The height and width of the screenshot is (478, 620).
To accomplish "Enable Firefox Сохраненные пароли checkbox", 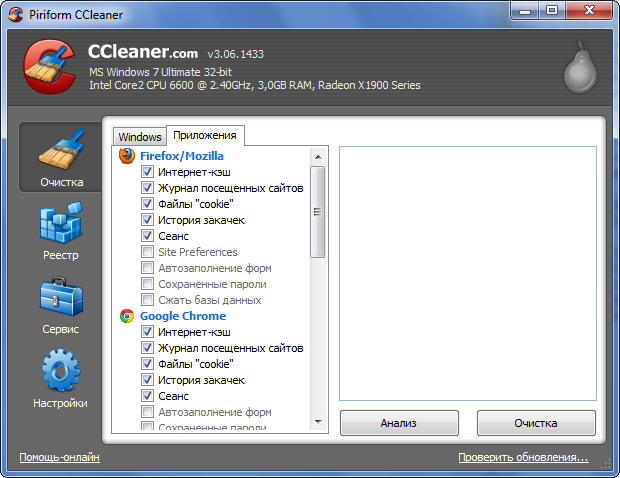I will pos(147,284).
